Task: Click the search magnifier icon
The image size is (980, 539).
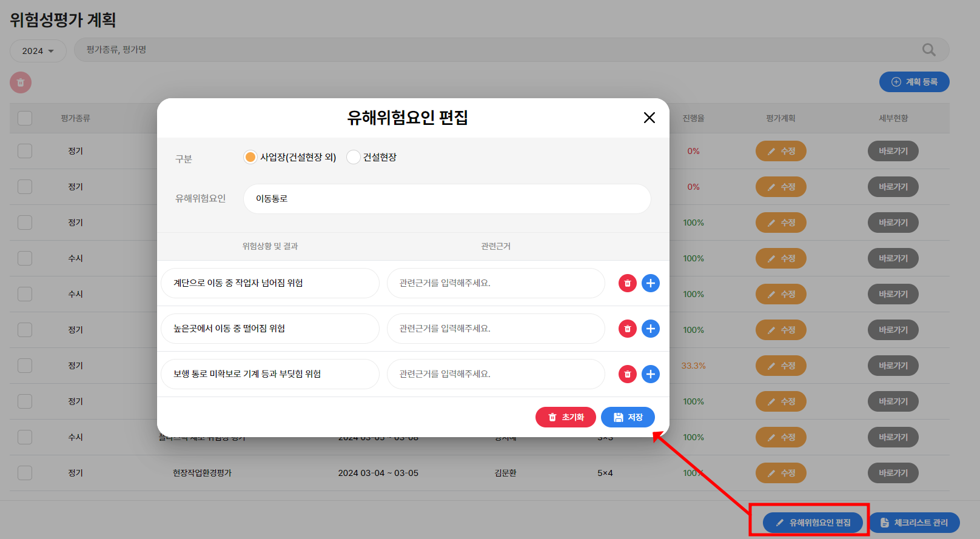Action: tap(928, 50)
